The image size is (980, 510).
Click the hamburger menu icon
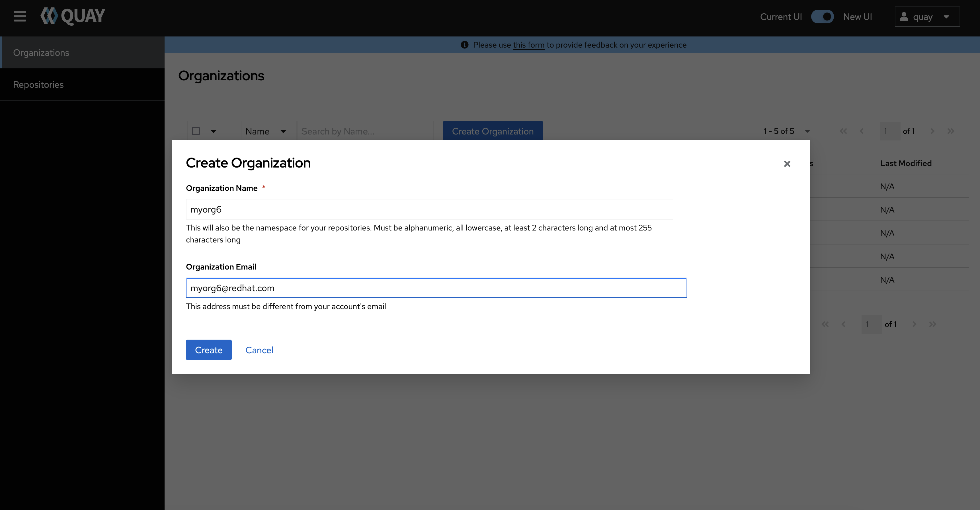(x=20, y=16)
